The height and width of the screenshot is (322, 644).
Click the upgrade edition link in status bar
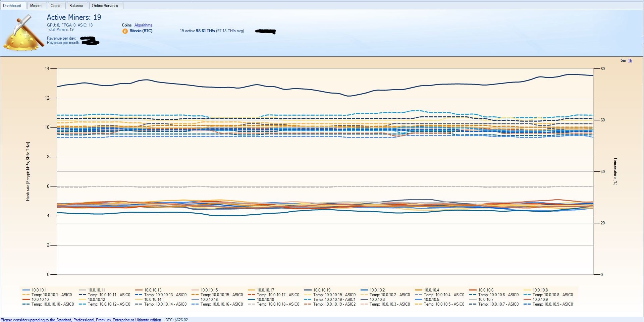[x=81, y=320]
